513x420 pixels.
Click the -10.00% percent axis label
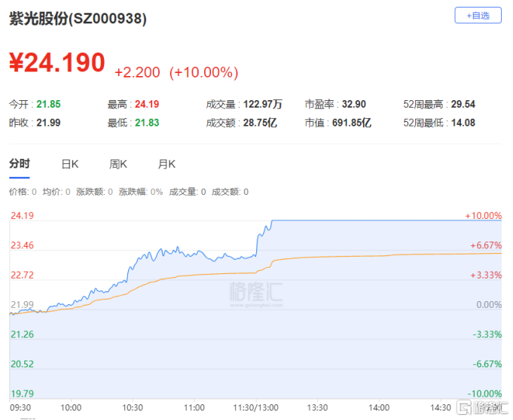point(484,394)
